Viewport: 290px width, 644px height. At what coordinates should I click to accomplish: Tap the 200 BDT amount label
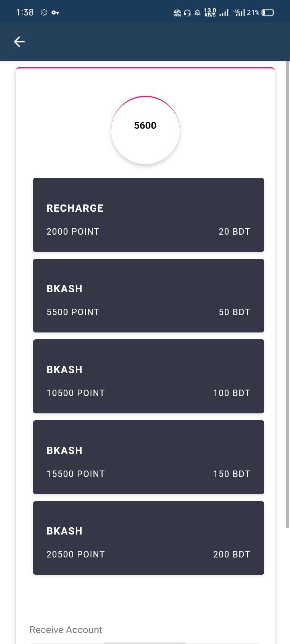point(232,554)
